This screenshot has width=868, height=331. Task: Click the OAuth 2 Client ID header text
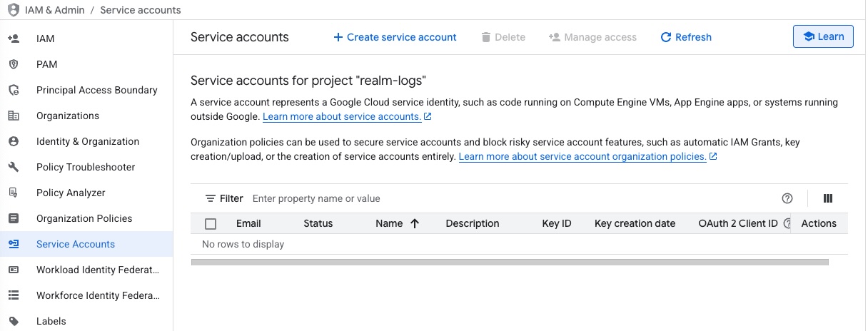point(738,223)
